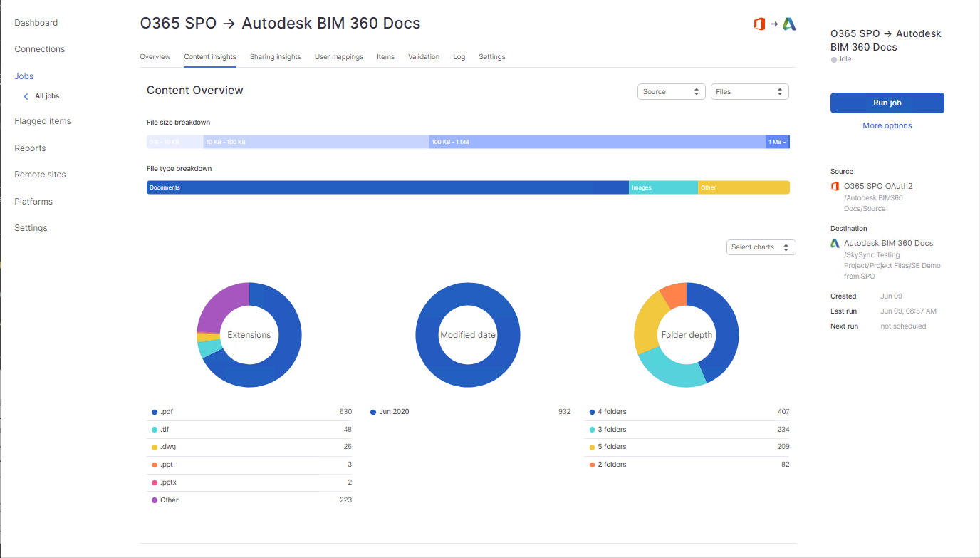Click the Images file type segment

(663, 187)
